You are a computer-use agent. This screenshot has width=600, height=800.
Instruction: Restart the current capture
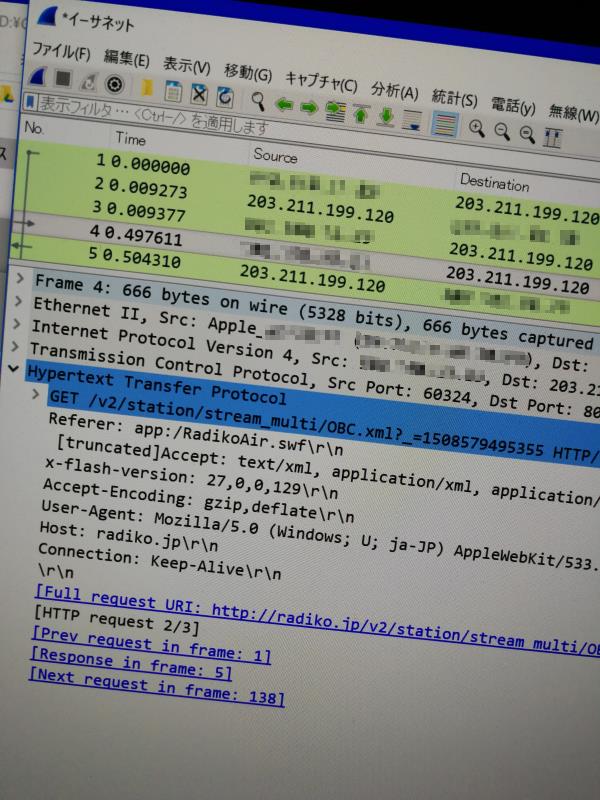click(89, 82)
